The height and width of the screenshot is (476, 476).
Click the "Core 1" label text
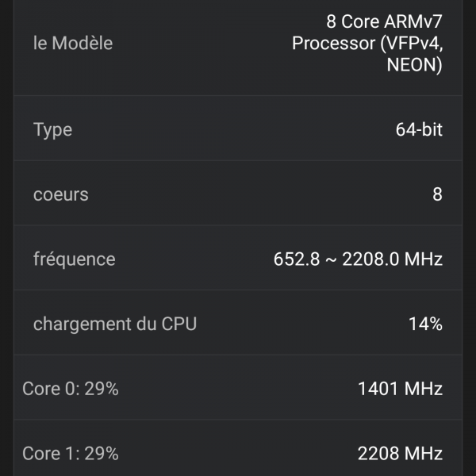pyautogui.click(x=50, y=454)
